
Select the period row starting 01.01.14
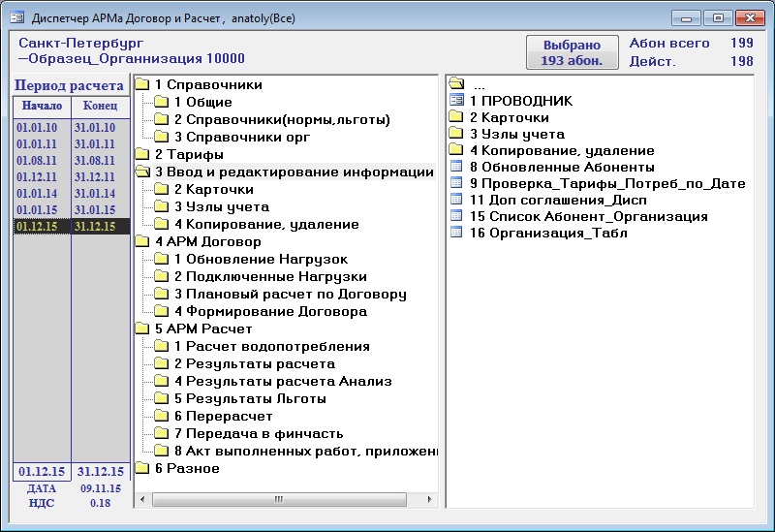click(39, 194)
